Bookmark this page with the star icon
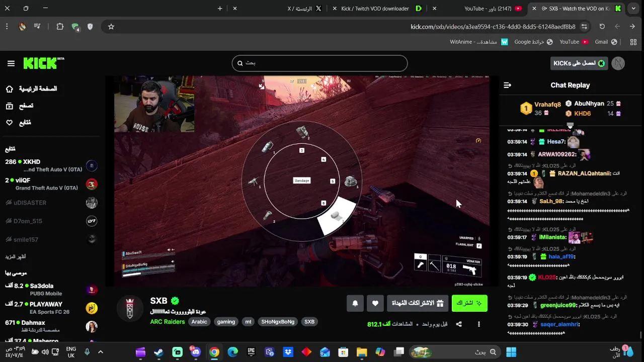 tap(111, 27)
